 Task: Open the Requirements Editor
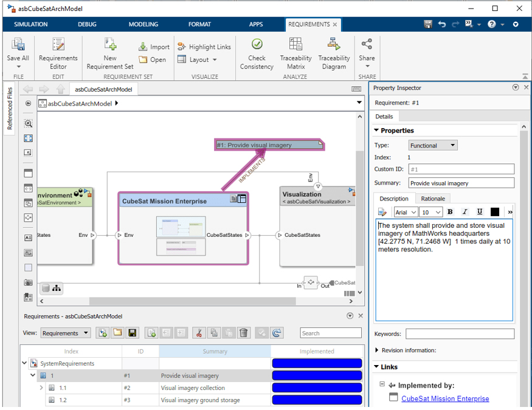click(58, 52)
